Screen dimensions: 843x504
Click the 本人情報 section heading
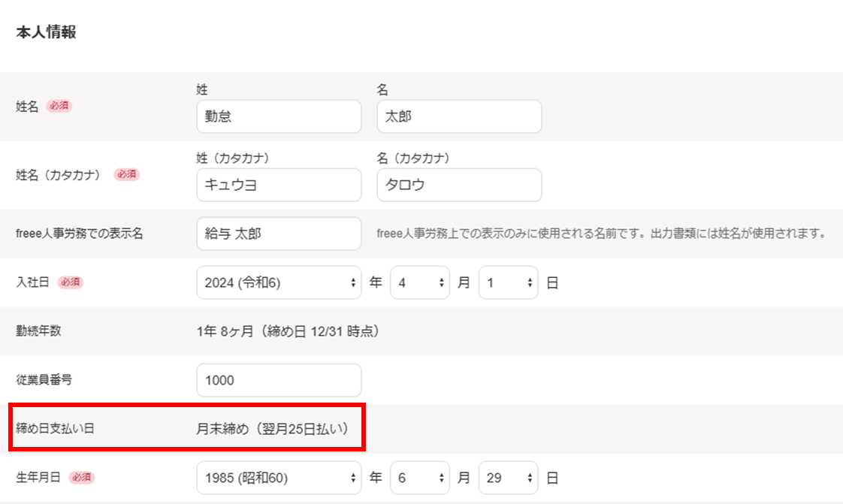coord(46,32)
